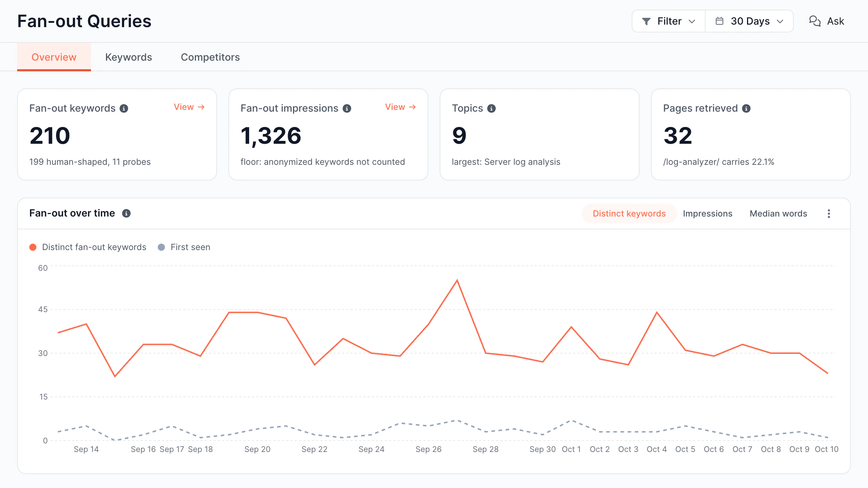Click the Fan-out Queries page title
Screen dimensions: 868x488
(x=85, y=21)
